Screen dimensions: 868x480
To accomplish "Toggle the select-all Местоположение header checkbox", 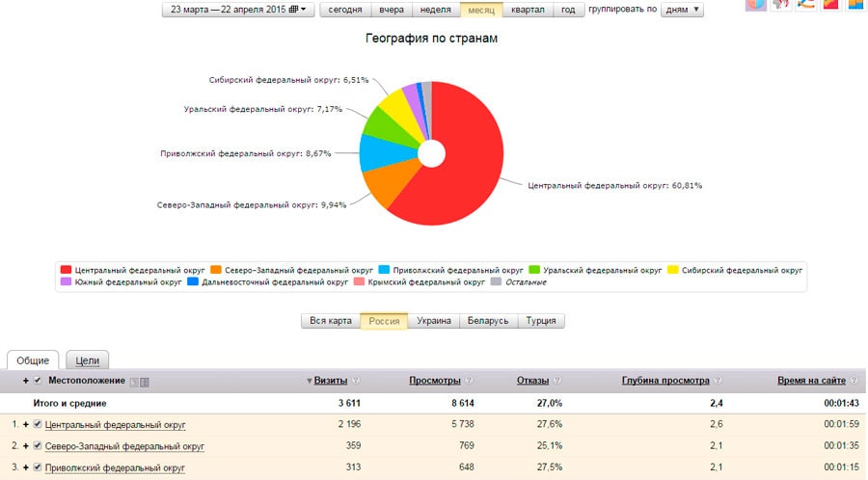I will click(38, 381).
